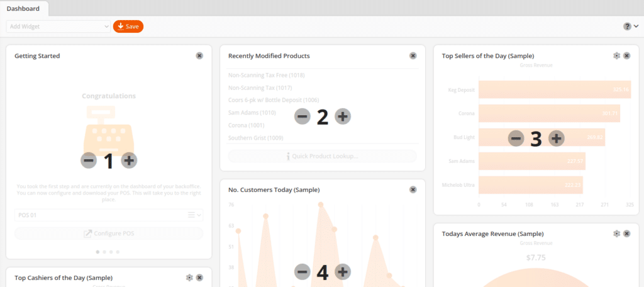Image resolution: width=644 pixels, height=287 pixels.
Task: Click the Recently Modified Products title
Action: (x=269, y=56)
